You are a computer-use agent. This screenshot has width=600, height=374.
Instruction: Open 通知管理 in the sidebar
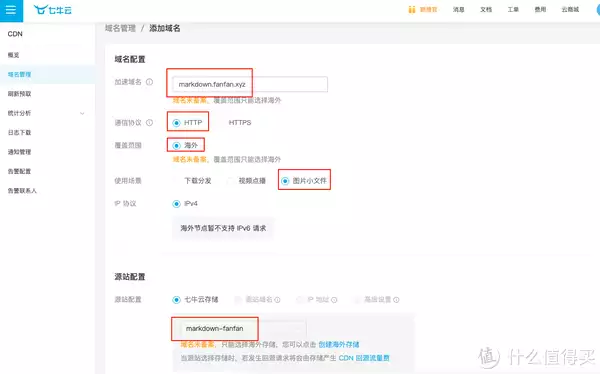(x=20, y=152)
